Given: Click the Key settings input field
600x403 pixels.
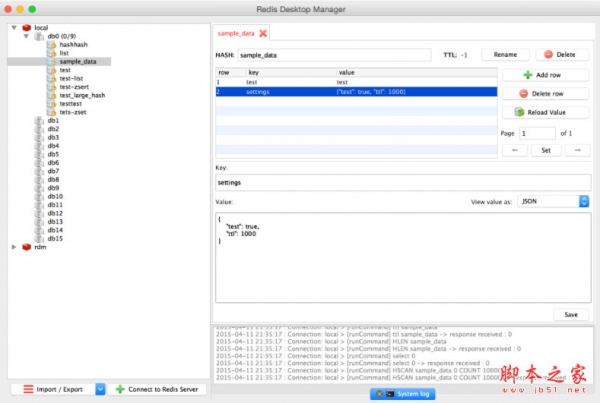Looking at the screenshot, I should click(x=403, y=183).
